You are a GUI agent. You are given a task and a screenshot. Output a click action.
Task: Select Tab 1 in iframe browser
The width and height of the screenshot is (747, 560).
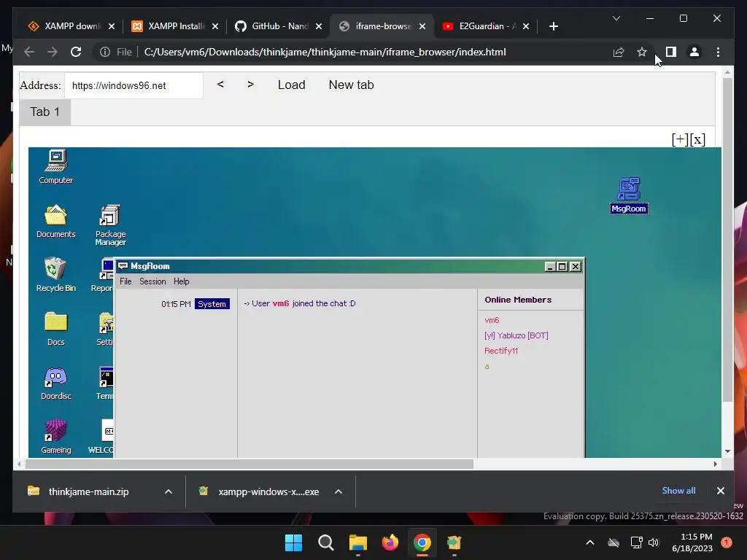[44, 112]
